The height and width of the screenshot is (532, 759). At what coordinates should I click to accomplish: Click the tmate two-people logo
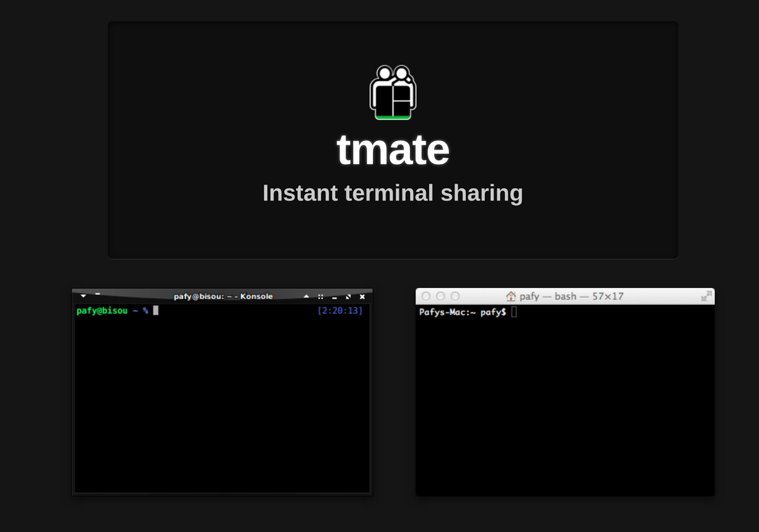coord(393,92)
